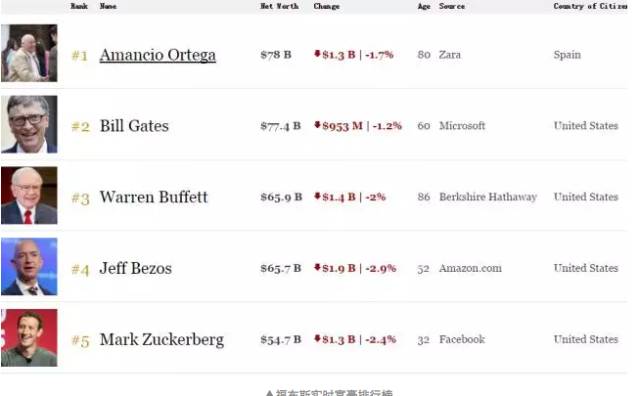
Task: Click the Source column header
Action: click(452, 6)
